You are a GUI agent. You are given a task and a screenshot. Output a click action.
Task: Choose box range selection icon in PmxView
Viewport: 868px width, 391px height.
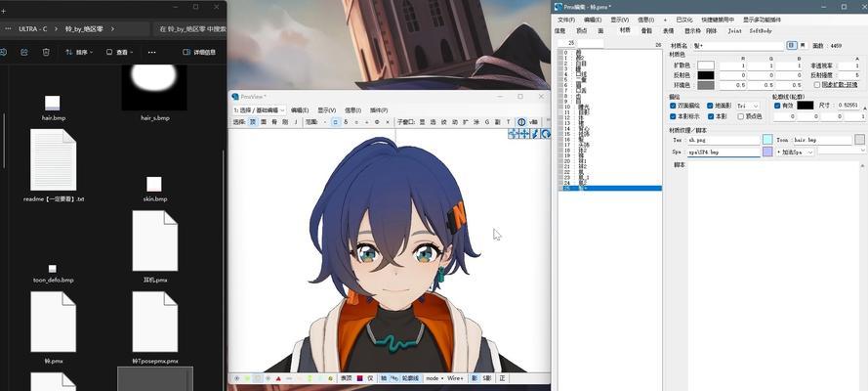coord(336,122)
